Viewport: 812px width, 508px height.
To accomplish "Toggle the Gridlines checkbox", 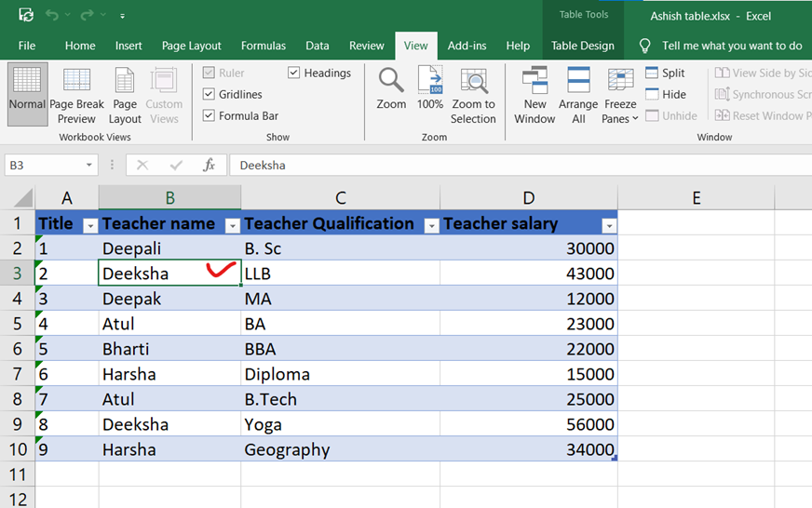I will [210, 94].
